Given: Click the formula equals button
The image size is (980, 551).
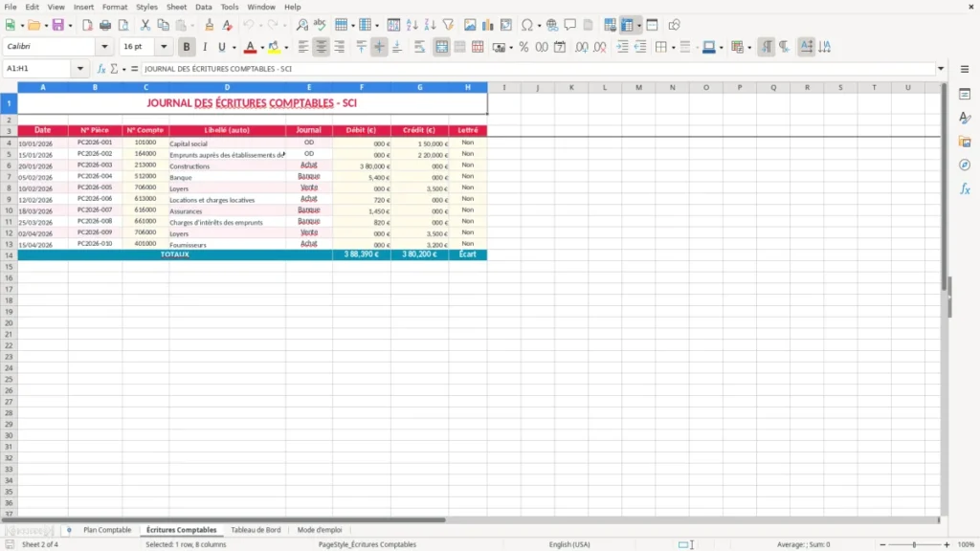Looking at the screenshot, I should click(134, 69).
